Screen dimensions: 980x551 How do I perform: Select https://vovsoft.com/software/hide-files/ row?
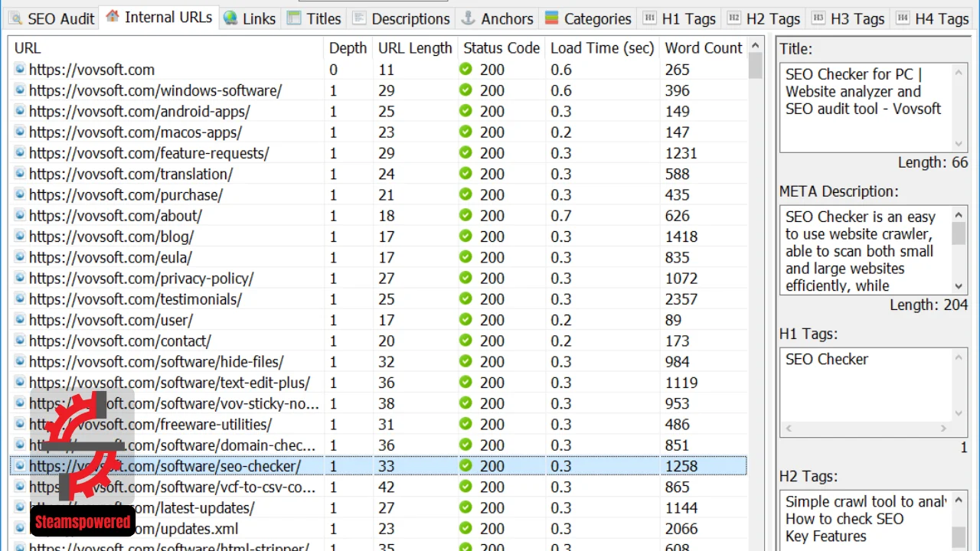pyautogui.click(x=378, y=361)
